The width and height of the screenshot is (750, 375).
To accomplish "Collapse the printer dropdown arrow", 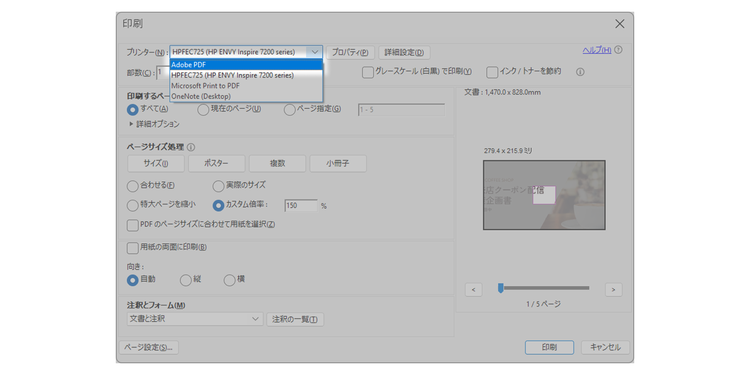I will pyautogui.click(x=314, y=52).
